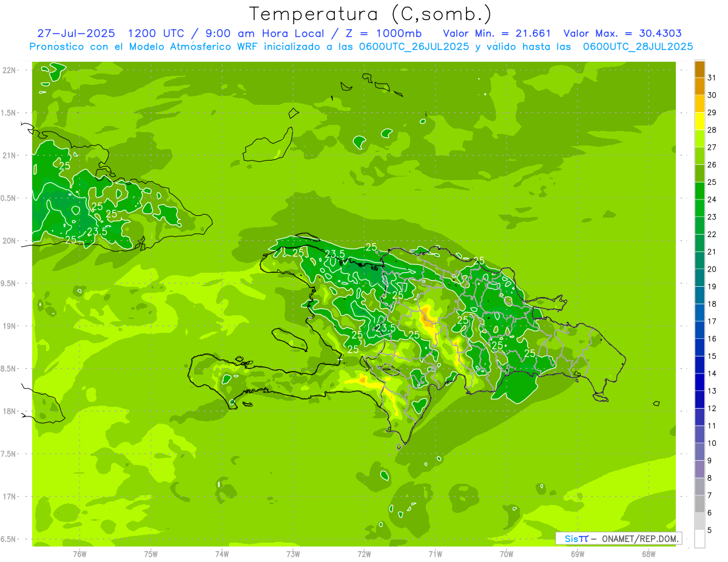This screenshot has width=728, height=562.
Task: Pick the legend swatch between 8 and 9
Action: click(x=699, y=470)
